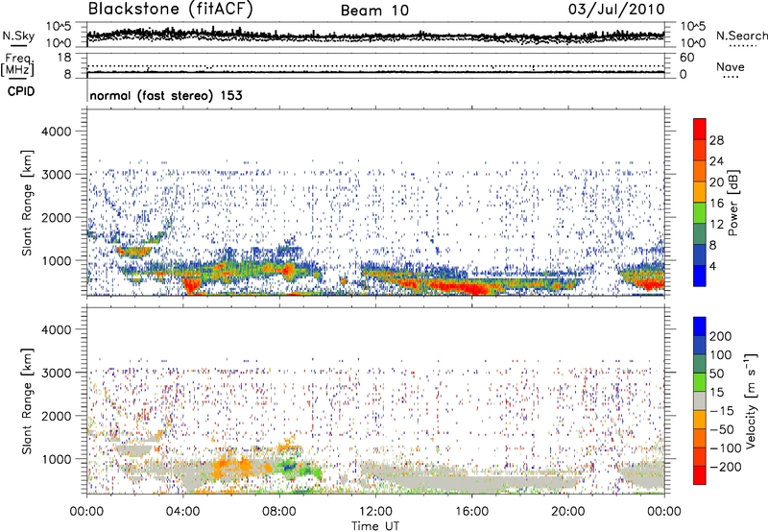Click the '20:00' time axis tick label

[567, 512]
